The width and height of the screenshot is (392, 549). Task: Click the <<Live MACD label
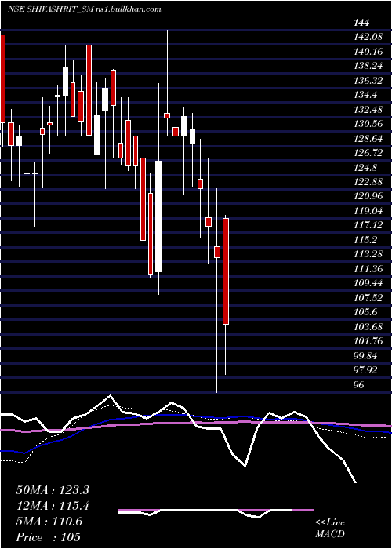tap(330, 529)
